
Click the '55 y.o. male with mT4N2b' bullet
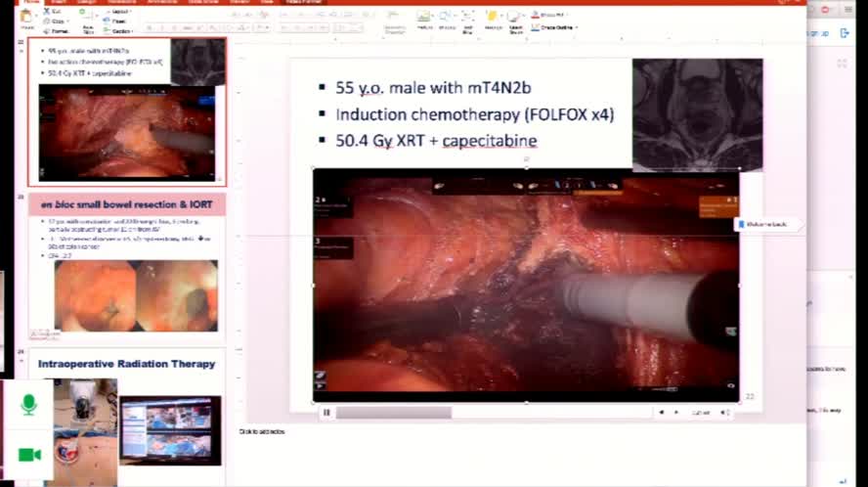[x=433, y=88]
